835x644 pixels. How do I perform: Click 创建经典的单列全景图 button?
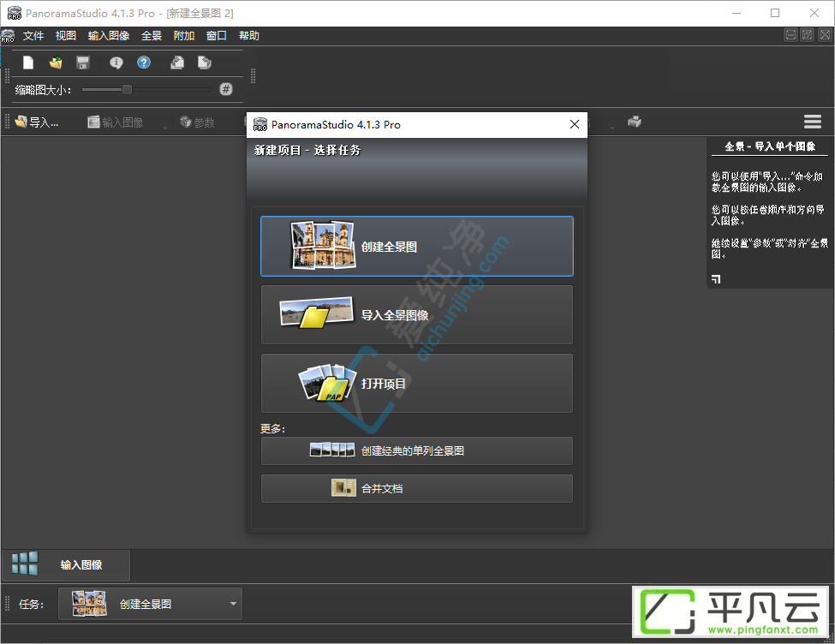pos(417,450)
